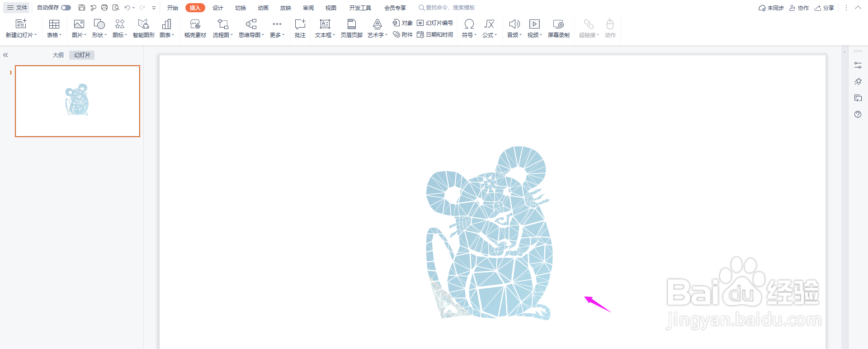868x349 pixels.
Task: Open the Icons (图标) library
Action: (x=120, y=24)
